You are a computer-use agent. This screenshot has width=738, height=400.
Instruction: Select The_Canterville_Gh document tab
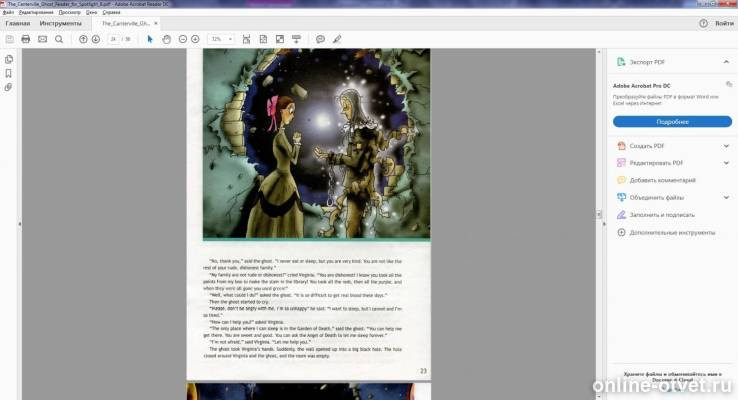[x=126, y=23]
